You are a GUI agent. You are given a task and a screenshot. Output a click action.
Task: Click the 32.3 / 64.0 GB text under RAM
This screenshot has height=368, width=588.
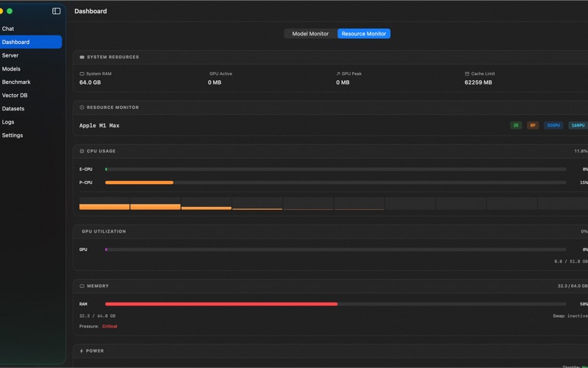[97, 316]
